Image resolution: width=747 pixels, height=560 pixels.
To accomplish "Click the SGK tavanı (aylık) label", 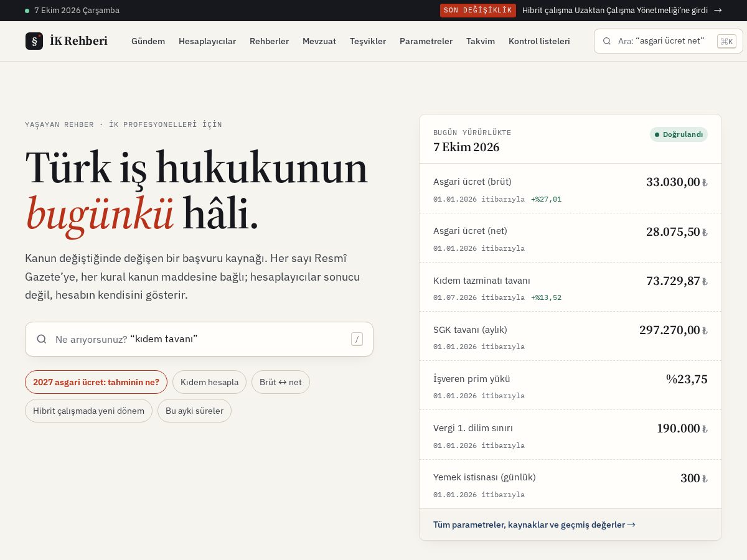I will (x=470, y=330).
